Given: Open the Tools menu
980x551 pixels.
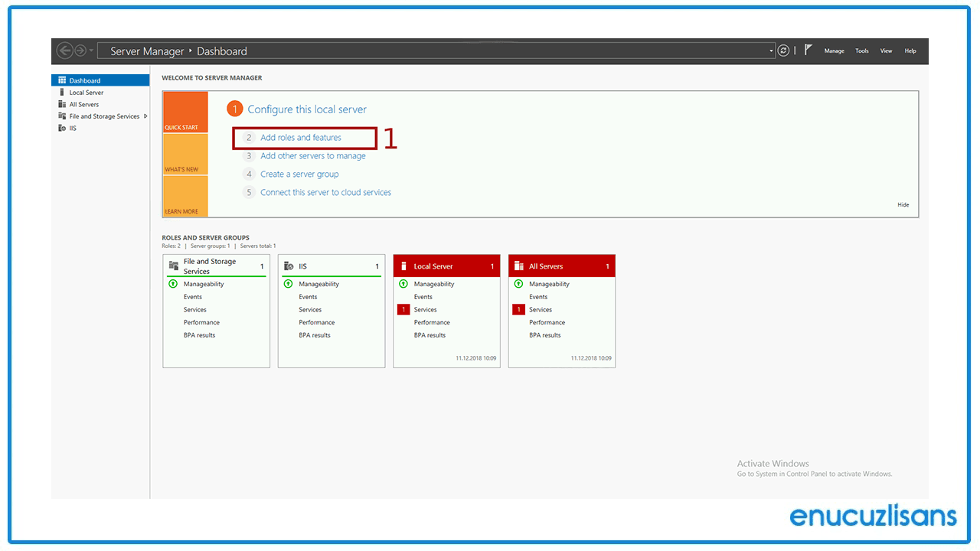Looking at the screenshot, I should click(x=862, y=51).
